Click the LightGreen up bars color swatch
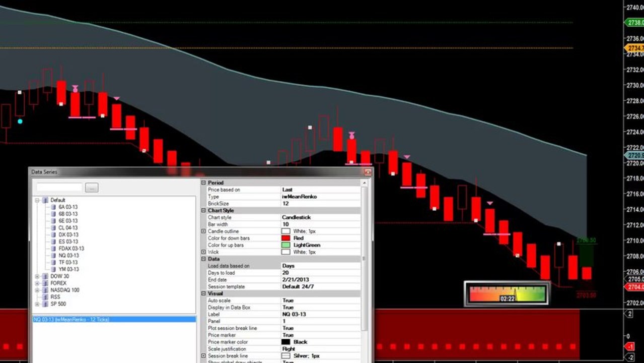 [285, 245]
